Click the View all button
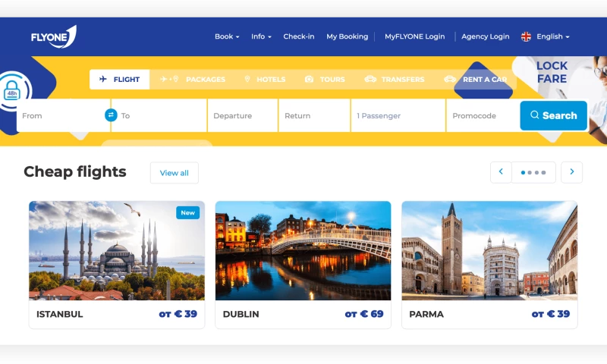This screenshot has width=607, height=364. click(174, 173)
